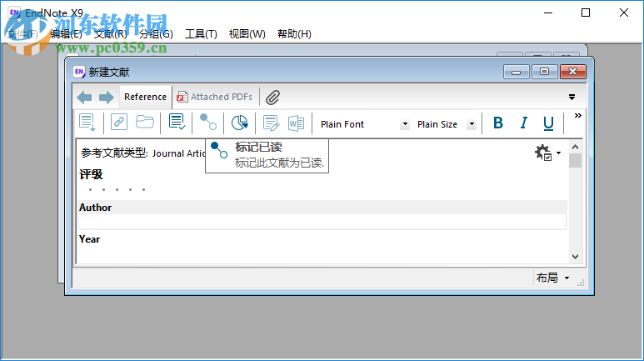Minimize the 新建文献 window

[517, 72]
